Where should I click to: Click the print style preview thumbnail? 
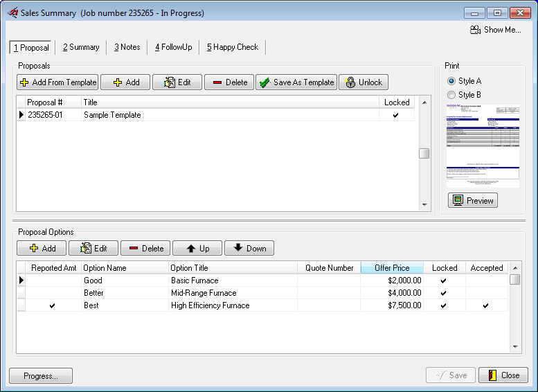(x=483, y=146)
